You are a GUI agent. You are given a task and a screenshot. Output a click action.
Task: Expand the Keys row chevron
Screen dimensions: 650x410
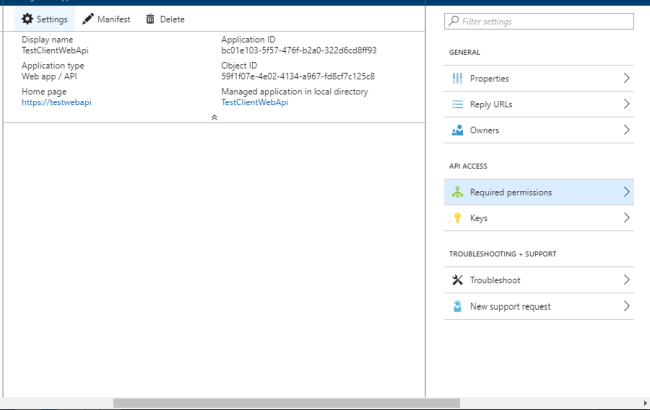pos(626,217)
